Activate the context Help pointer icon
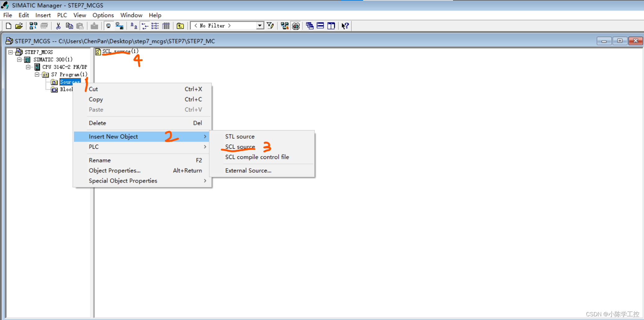The height and width of the screenshot is (320, 644). coord(345,26)
